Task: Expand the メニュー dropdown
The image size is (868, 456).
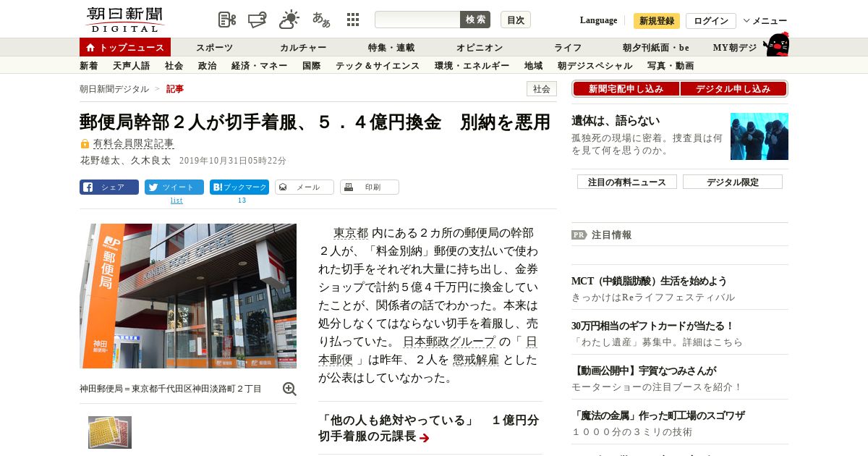Action: click(x=765, y=21)
